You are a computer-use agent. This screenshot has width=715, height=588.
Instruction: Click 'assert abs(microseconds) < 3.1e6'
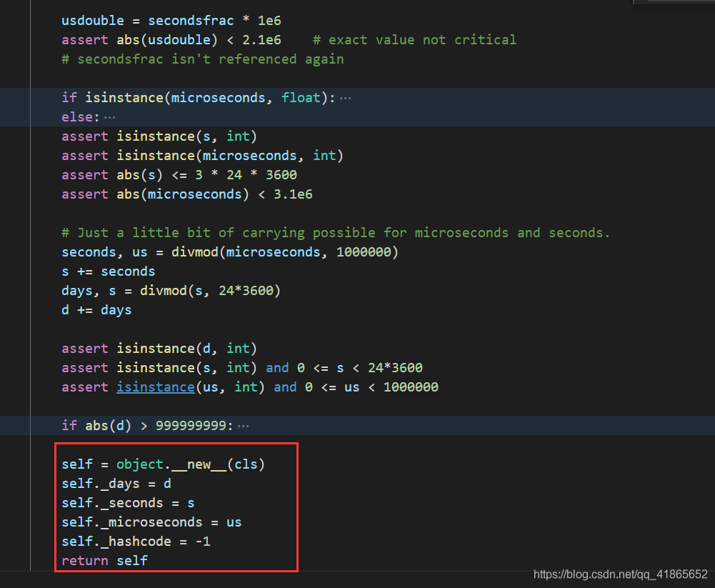pyautogui.click(x=187, y=194)
